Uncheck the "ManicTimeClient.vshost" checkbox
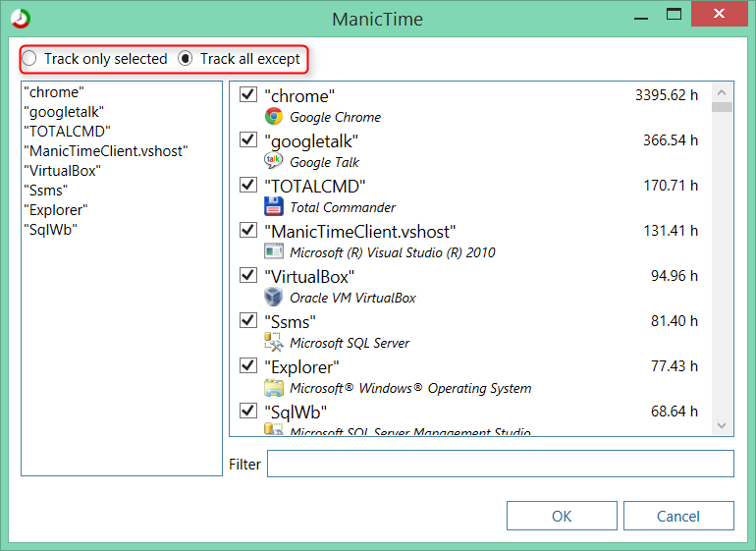756x551 pixels. [x=248, y=230]
